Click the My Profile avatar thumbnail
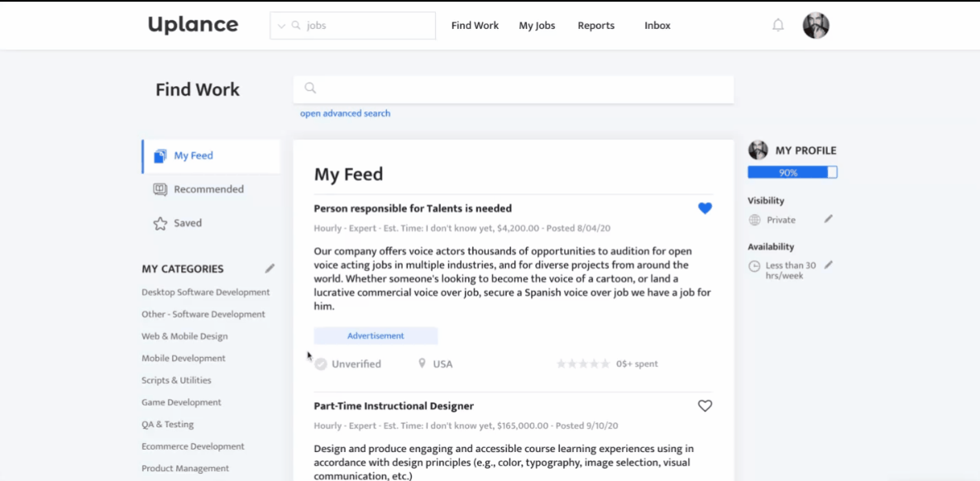Viewport: 980px width, 481px height. [758, 150]
